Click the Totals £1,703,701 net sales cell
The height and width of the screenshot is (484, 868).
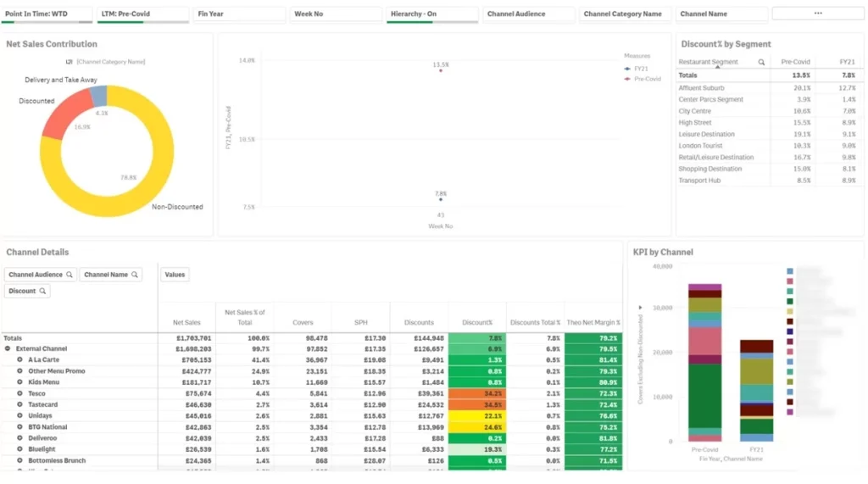pos(186,338)
